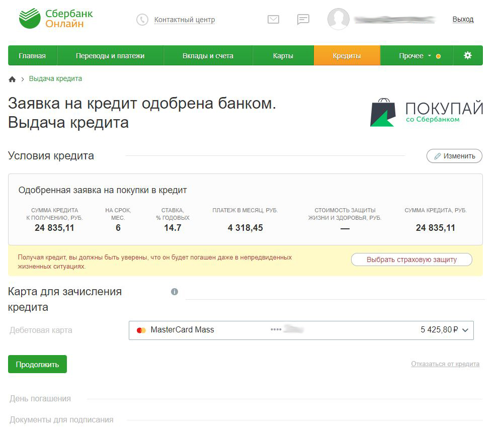This screenshot has width=504, height=433.
Task: Click the user profile avatar
Action: (x=338, y=19)
